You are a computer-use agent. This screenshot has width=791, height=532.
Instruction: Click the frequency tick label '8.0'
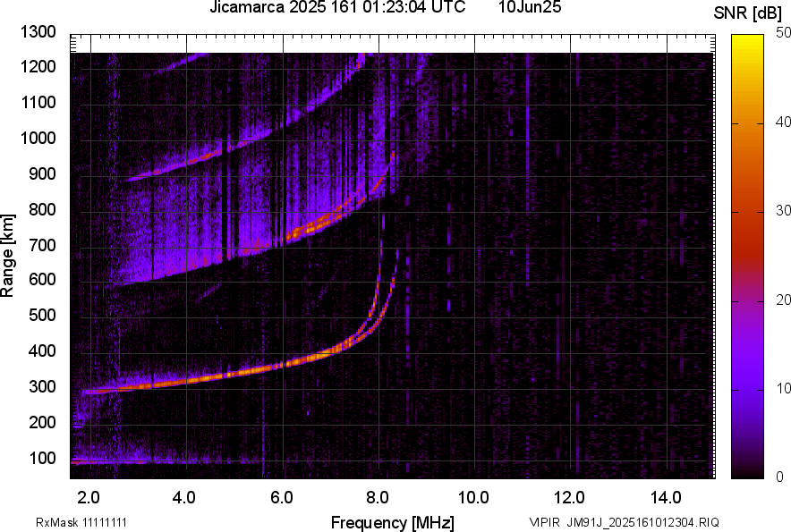[377, 498]
